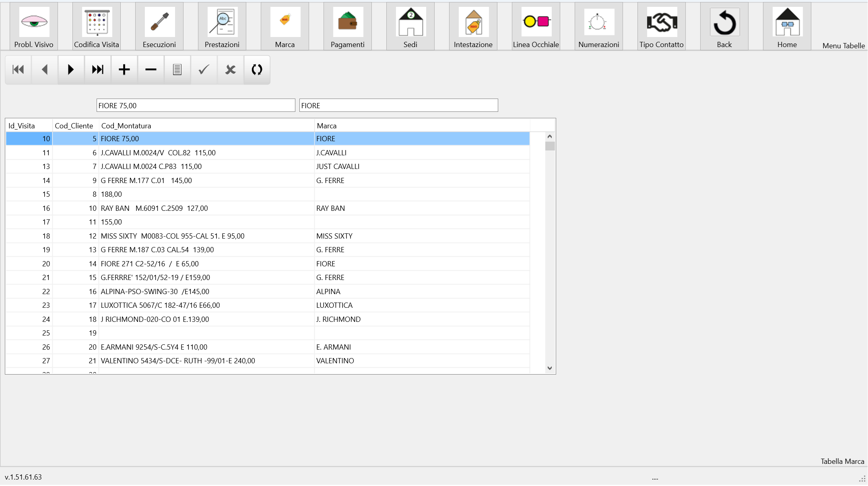Open the Codifica Visita table

coord(97,26)
